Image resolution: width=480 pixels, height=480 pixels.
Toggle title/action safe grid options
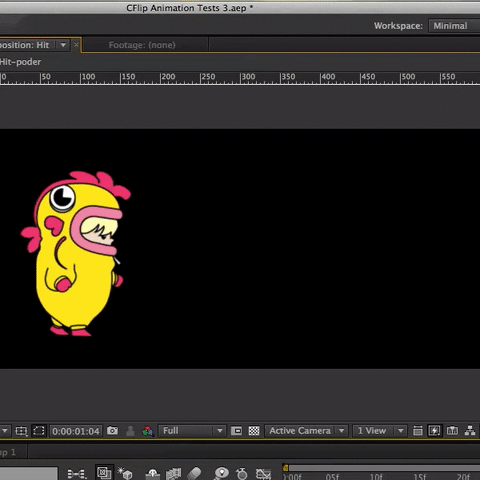(21, 431)
